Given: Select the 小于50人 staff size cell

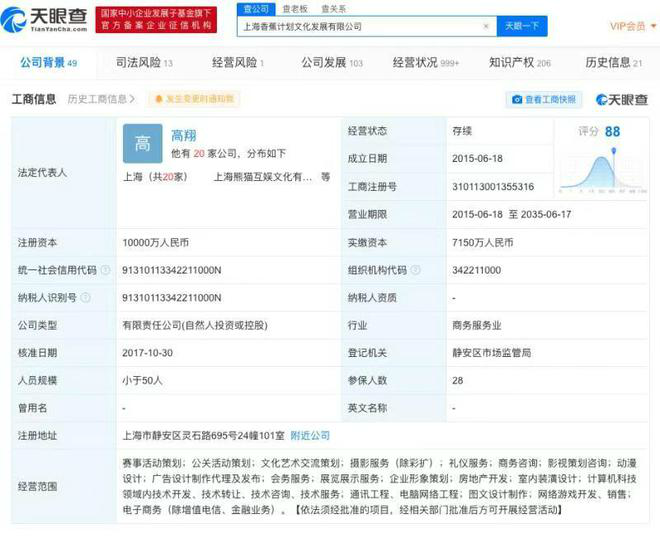Looking at the screenshot, I should [x=142, y=381].
